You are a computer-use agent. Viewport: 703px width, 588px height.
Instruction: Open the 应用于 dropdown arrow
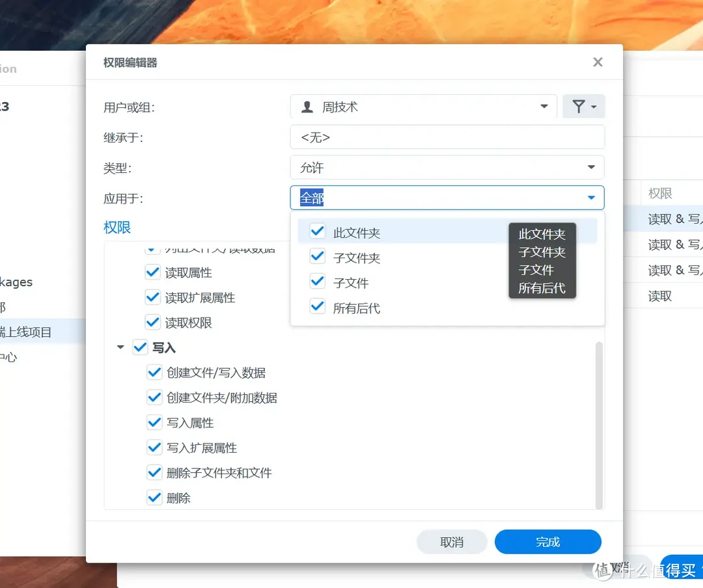591,197
